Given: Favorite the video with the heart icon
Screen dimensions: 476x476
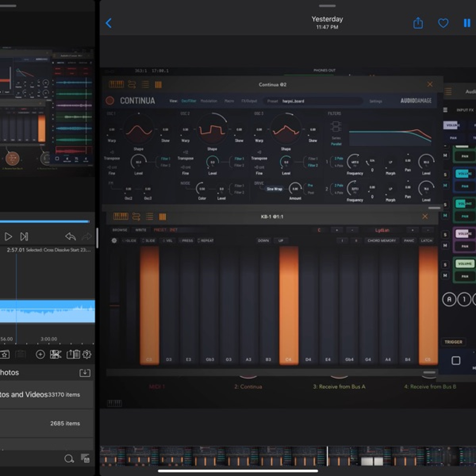Looking at the screenshot, I should point(443,23).
